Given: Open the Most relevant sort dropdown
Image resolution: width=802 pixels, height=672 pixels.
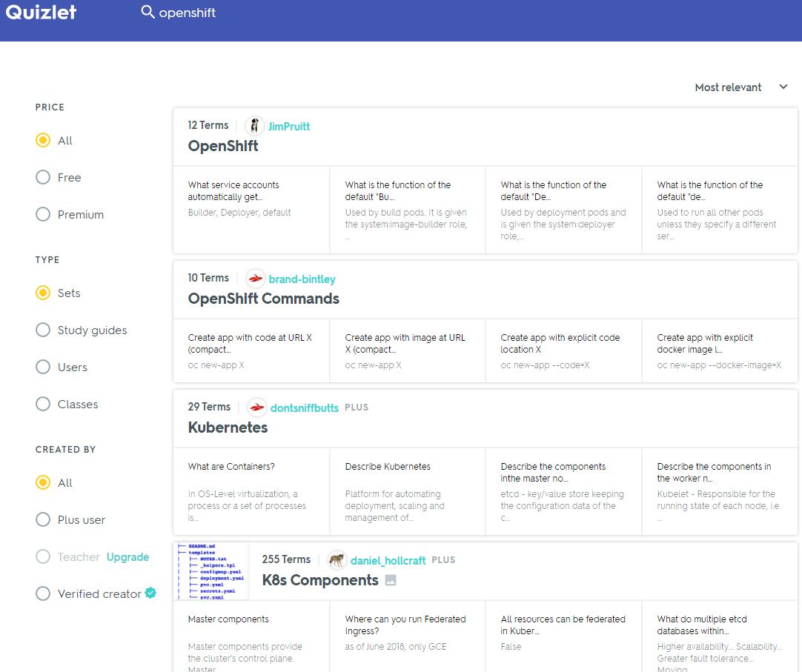Looking at the screenshot, I should 740,87.
